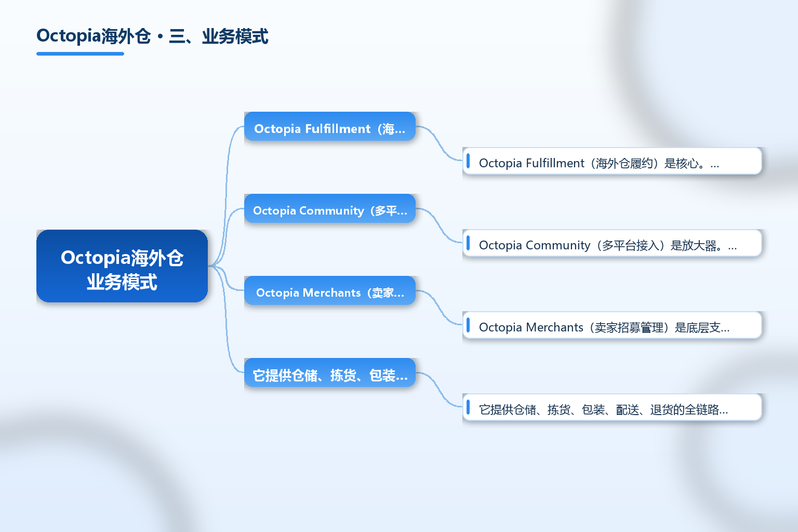Open the leaf note Octopia Merchants（卖家招募管理）是底层支...

tap(612, 325)
